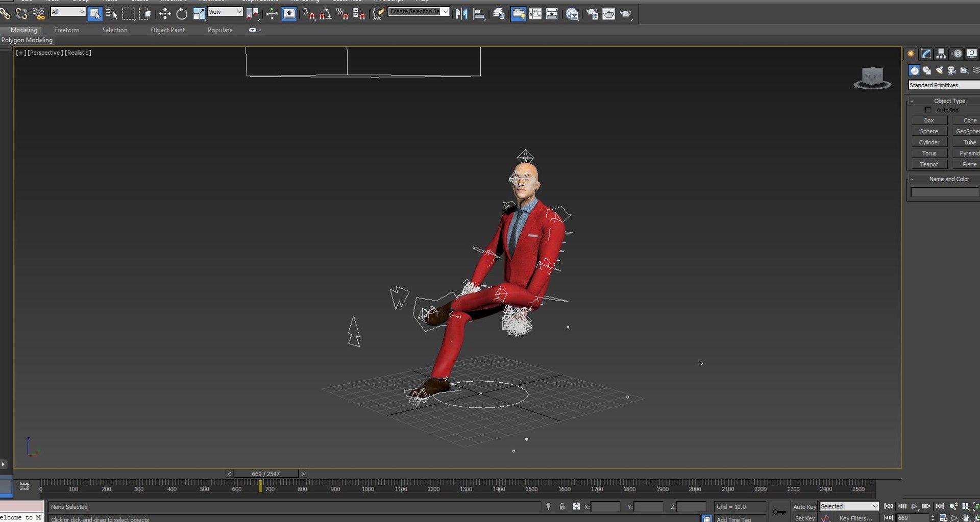
Task: Open the 'All' selection filter dropdown
Action: coord(68,12)
